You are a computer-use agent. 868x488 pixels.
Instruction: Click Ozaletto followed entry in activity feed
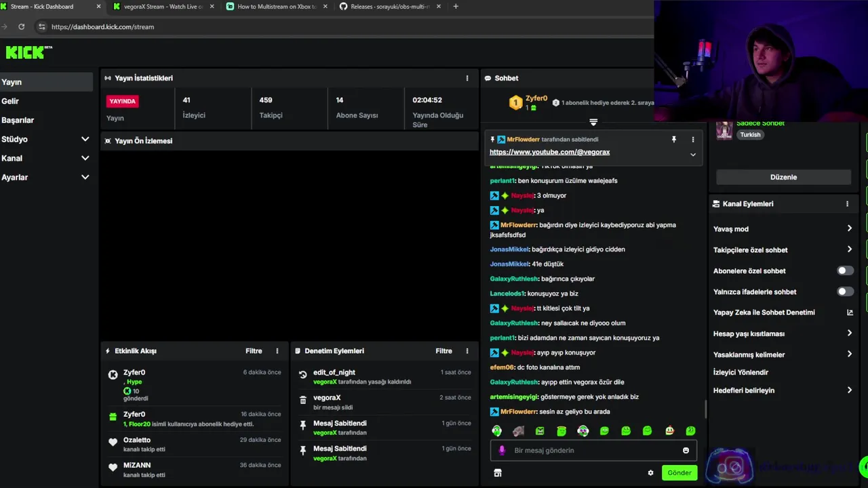[x=194, y=444]
